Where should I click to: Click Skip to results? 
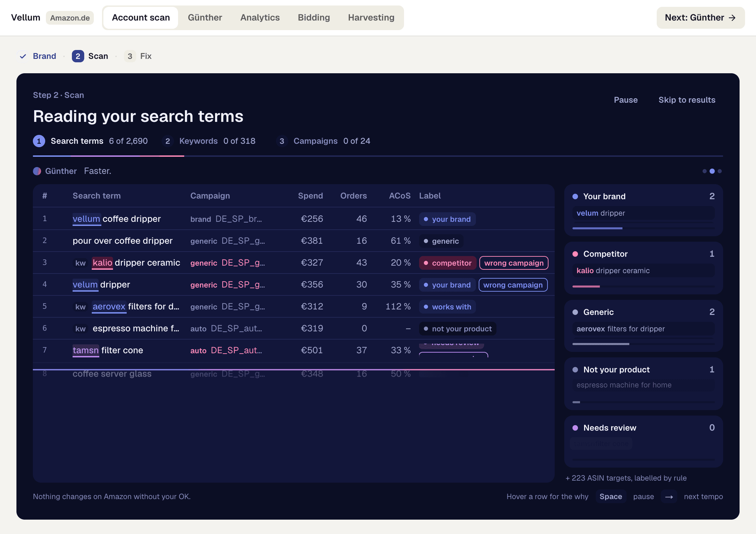click(x=687, y=100)
